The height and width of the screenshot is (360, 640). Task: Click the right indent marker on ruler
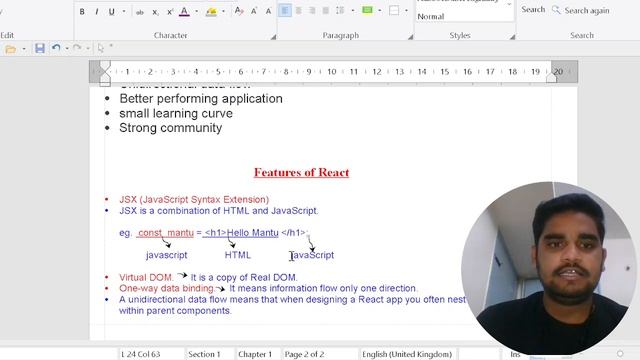click(551, 77)
